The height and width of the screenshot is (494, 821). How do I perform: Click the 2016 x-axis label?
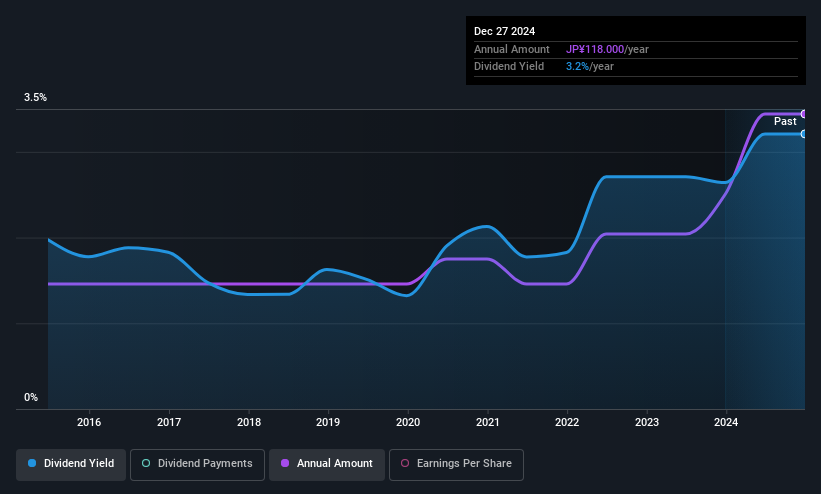point(89,422)
